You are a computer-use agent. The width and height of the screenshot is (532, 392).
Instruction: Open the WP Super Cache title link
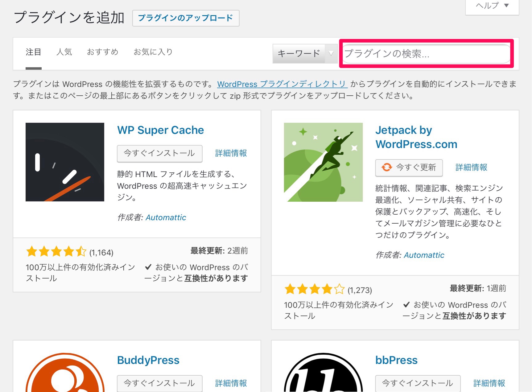(160, 130)
